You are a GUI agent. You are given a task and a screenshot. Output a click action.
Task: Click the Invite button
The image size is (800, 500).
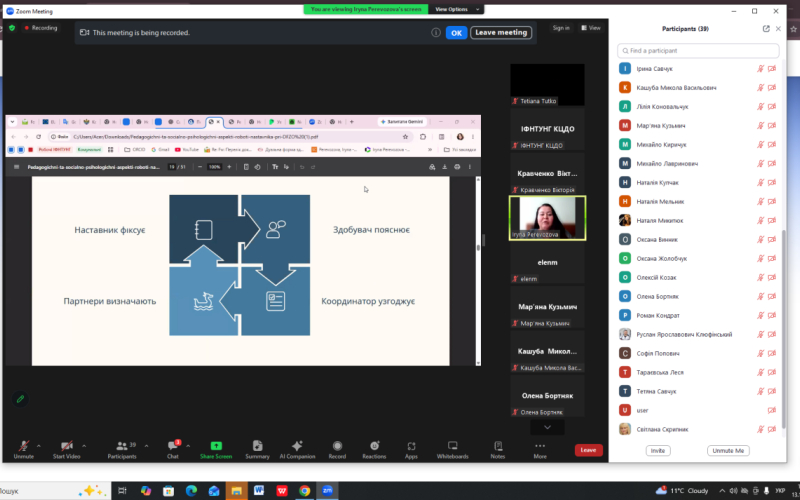(x=658, y=451)
